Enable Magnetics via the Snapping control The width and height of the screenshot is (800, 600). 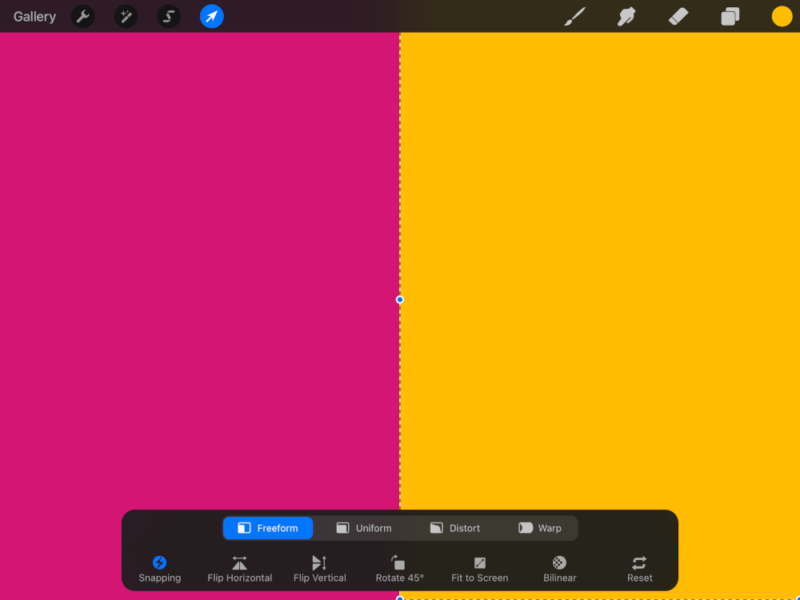tap(160, 566)
